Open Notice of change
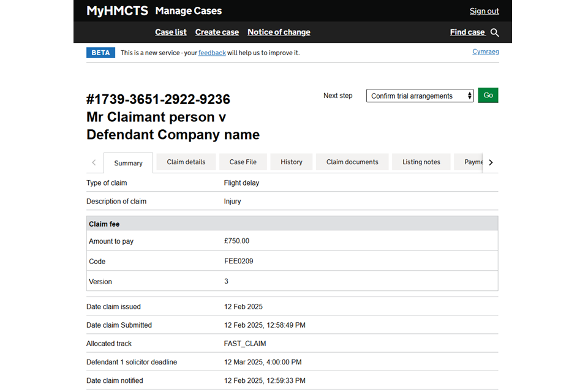The height and width of the screenshot is (392, 588). [x=279, y=32]
